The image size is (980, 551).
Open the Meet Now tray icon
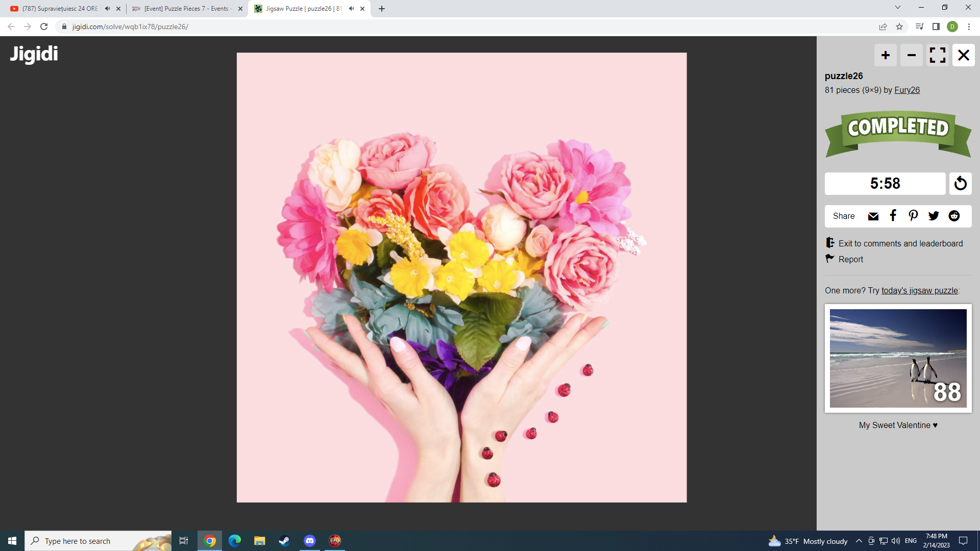pyautogui.click(x=871, y=541)
